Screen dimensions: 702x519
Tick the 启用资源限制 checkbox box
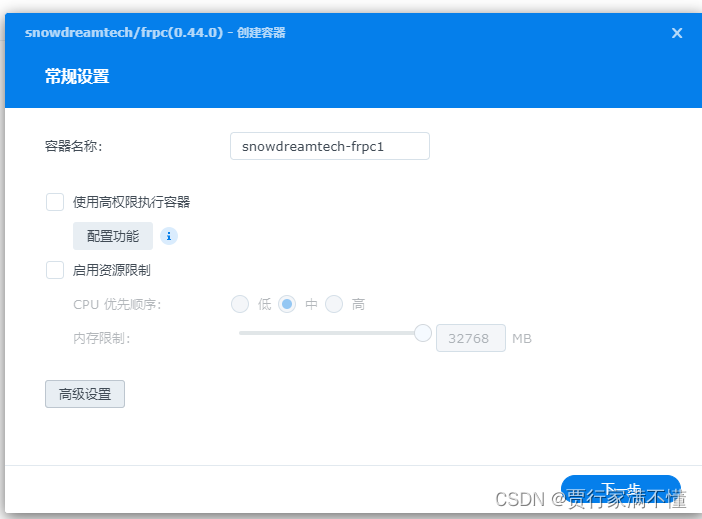pyautogui.click(x=55, y=270)
